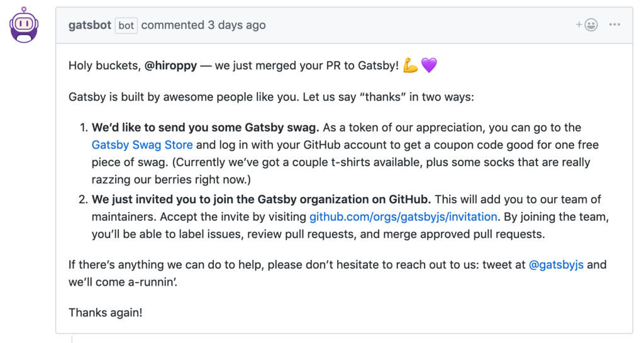Open the @hiroppy user mention

[x=170, y=65]
